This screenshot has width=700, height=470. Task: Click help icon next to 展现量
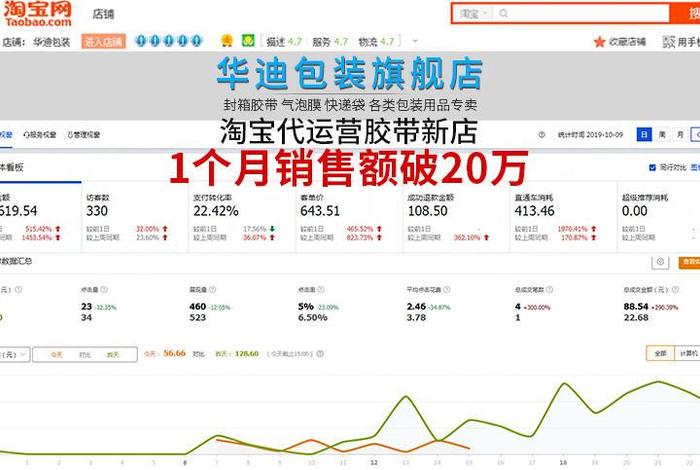tap(212, 290)
